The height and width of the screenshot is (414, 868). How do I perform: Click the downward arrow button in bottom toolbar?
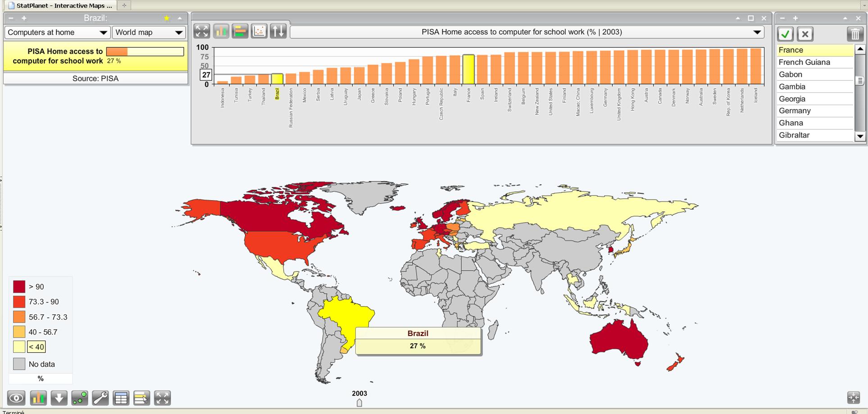(x=59, y=398)
